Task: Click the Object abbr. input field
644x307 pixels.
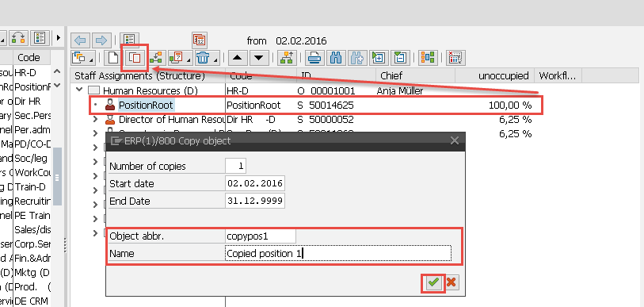Action: click(x=261, y=236)
